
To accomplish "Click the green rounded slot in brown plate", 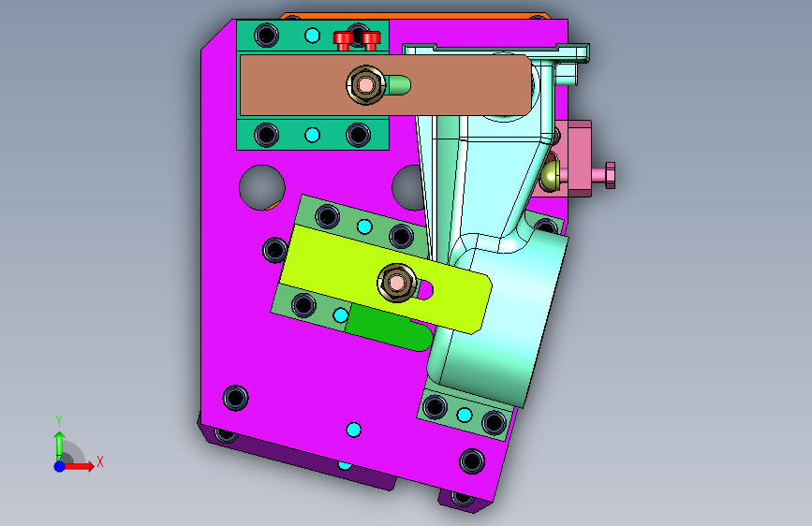I will 399,85.
